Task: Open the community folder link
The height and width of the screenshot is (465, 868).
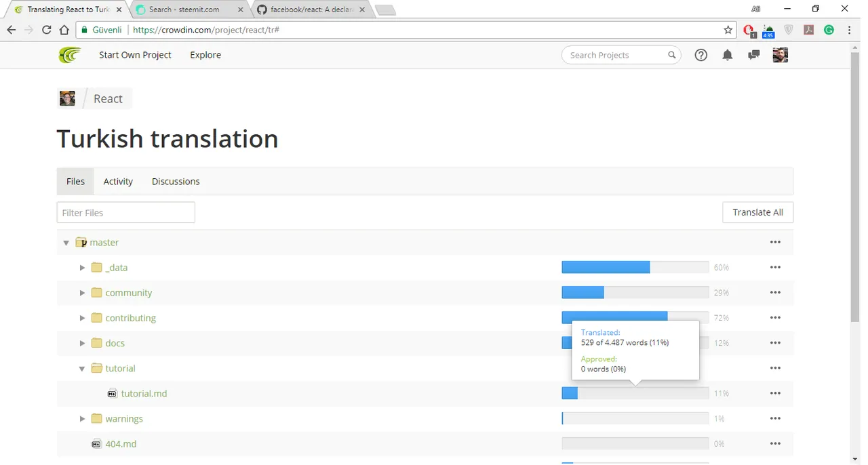Action: [x=128, y=293]
